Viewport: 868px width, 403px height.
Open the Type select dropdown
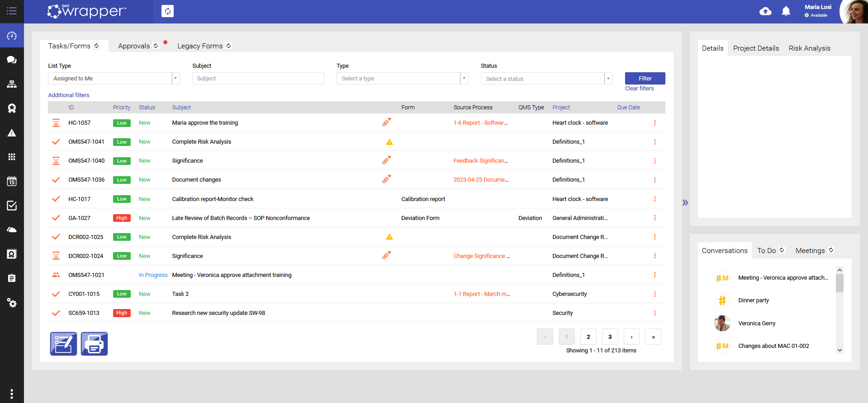(402, 79)
